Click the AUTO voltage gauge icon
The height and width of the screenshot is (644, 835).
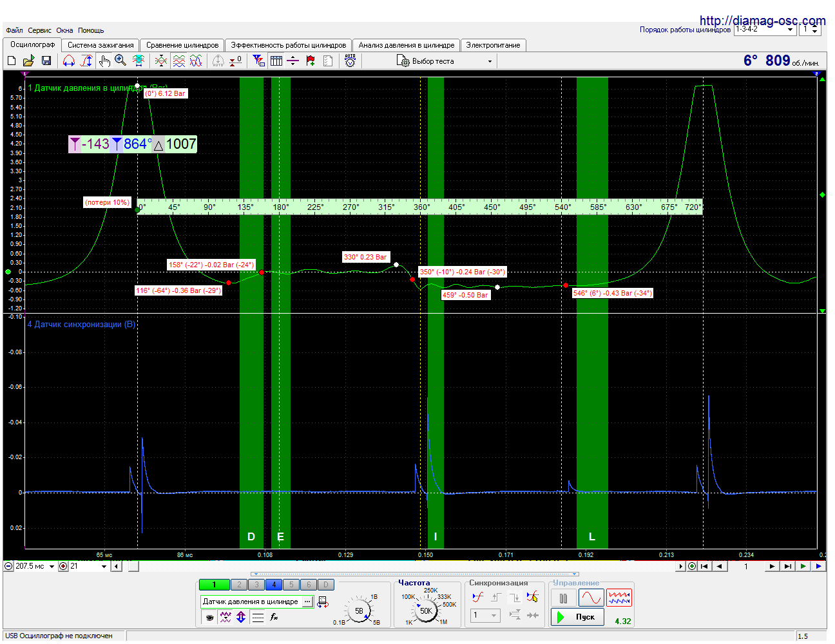coord(350,61)
